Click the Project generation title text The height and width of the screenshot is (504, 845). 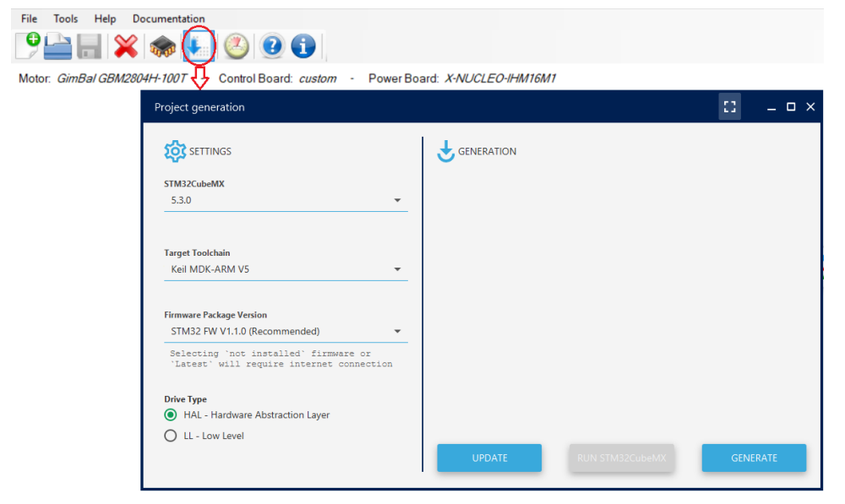coord(199,107)
